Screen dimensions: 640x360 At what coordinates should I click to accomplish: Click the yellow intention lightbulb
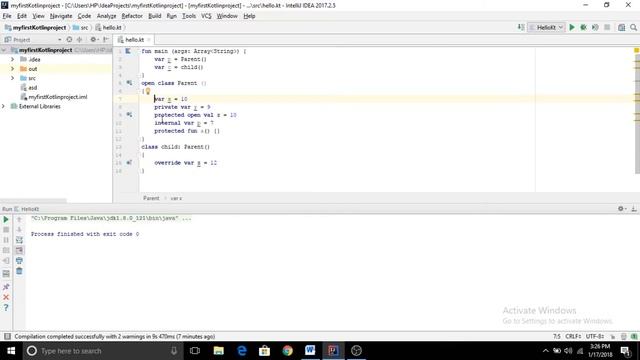[x=148, y=91]
